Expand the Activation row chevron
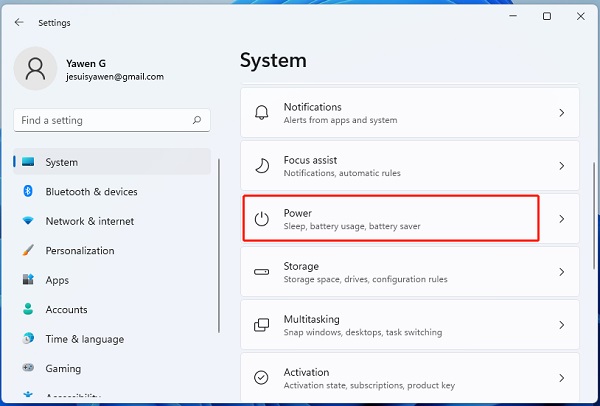 coord(561,378)
